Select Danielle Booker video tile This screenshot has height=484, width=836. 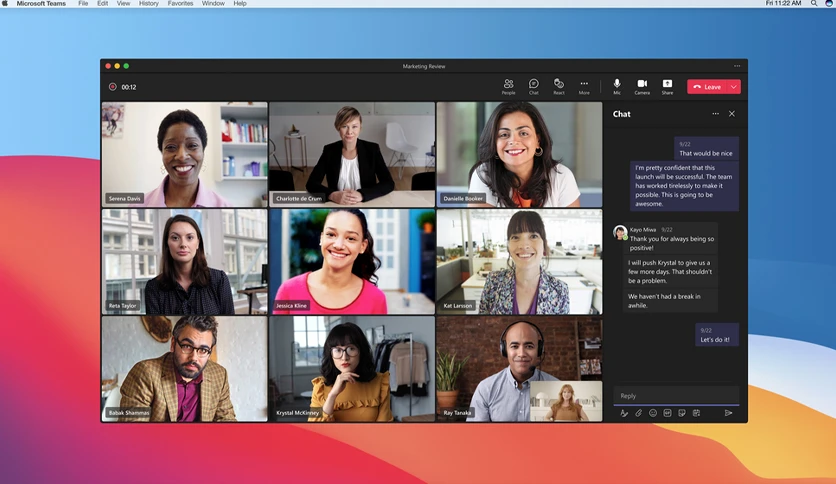519,155
